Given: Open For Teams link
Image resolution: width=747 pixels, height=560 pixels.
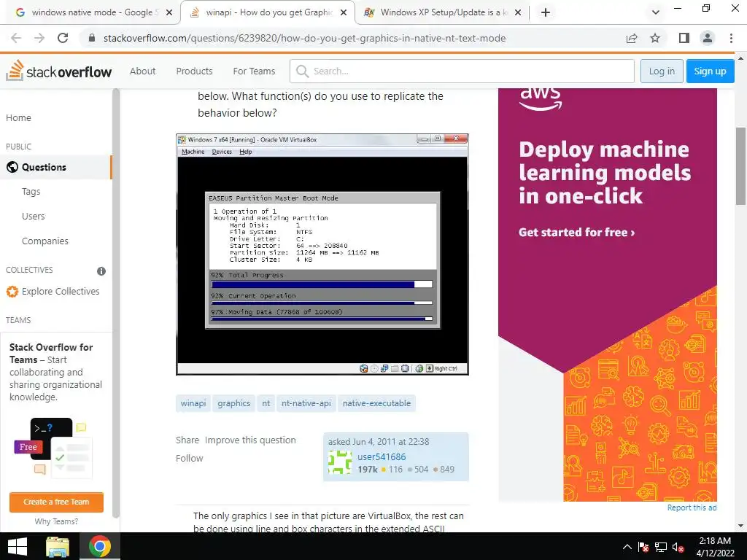Looking at the screenshot, I should point(254,71).
